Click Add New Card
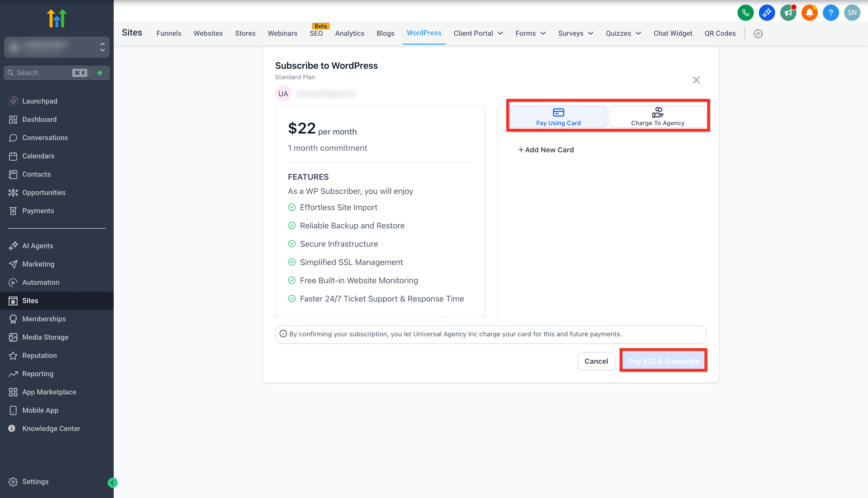 click(546, 150)
